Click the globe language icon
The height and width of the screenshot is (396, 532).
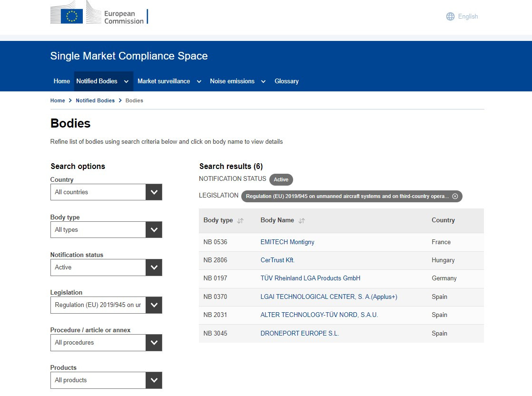(x=450, y=16)
